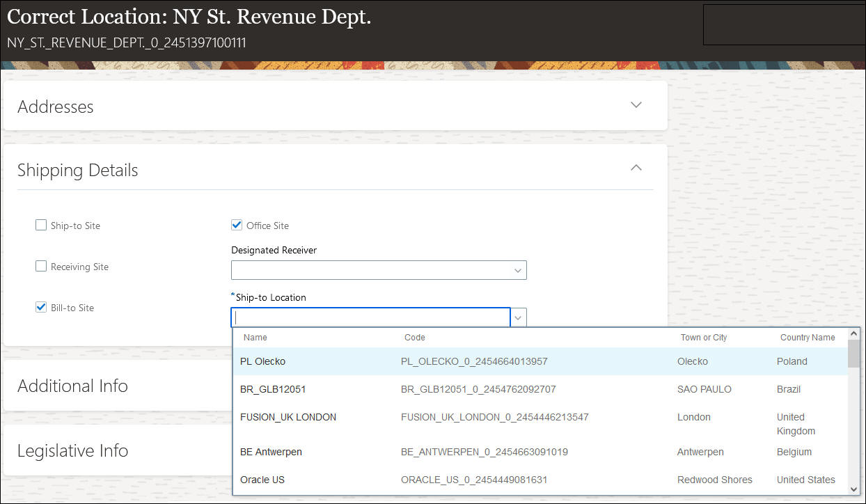Click the Addresses section heading
Screen dimensions: 866x504
tap(56, 107)
